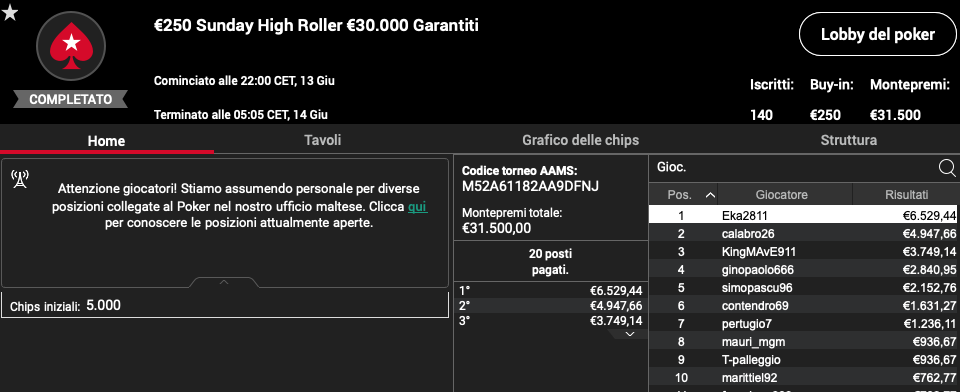The image size is (960, 392).
Task: Click the PokerStars spade logo
Action: [x=71, y=47]
